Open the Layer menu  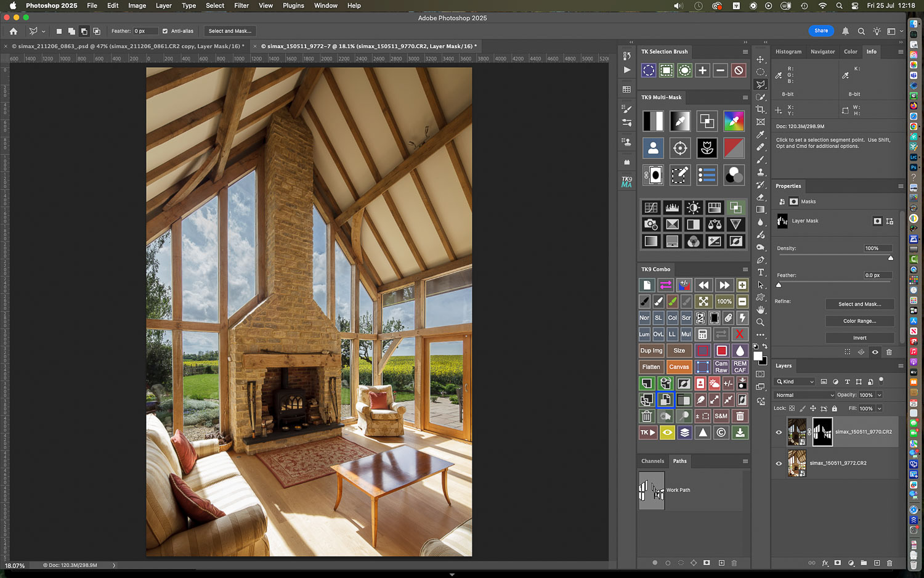coord(164,6)
